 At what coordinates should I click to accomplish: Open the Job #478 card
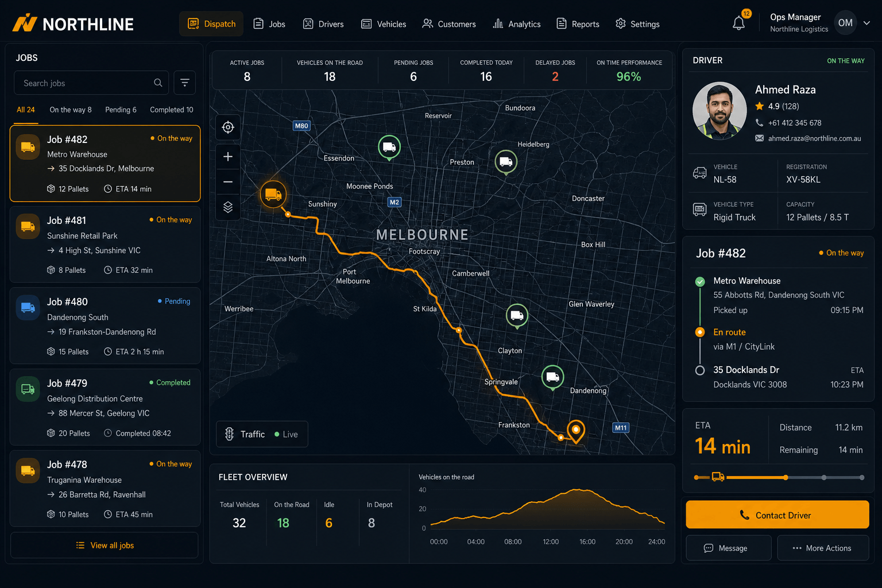coord(105,489)
